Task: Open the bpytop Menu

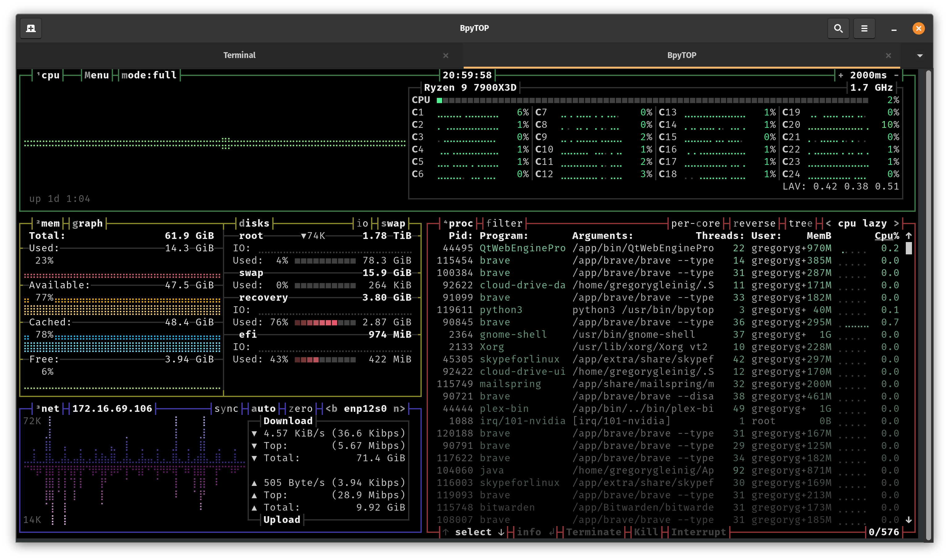Action: pos(97,75)
